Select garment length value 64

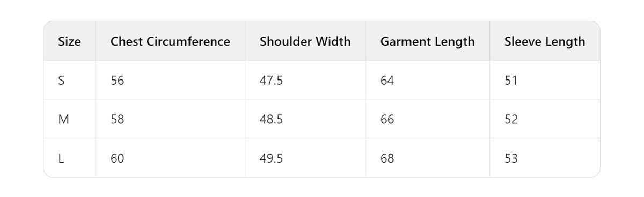click(387, 81)
